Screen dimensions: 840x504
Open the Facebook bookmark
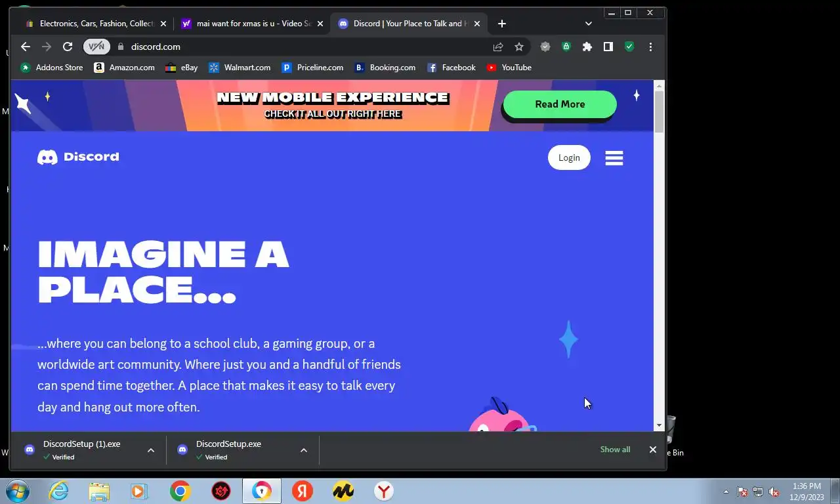click(451, 68)
